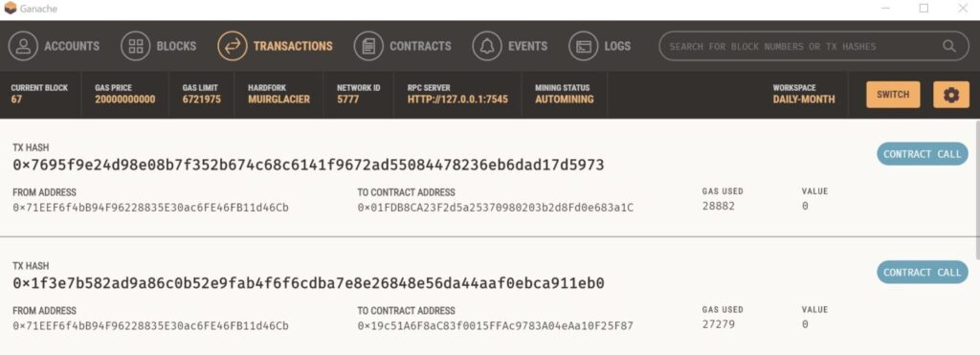Click the search magnifier icon

[x=949, y=46]
